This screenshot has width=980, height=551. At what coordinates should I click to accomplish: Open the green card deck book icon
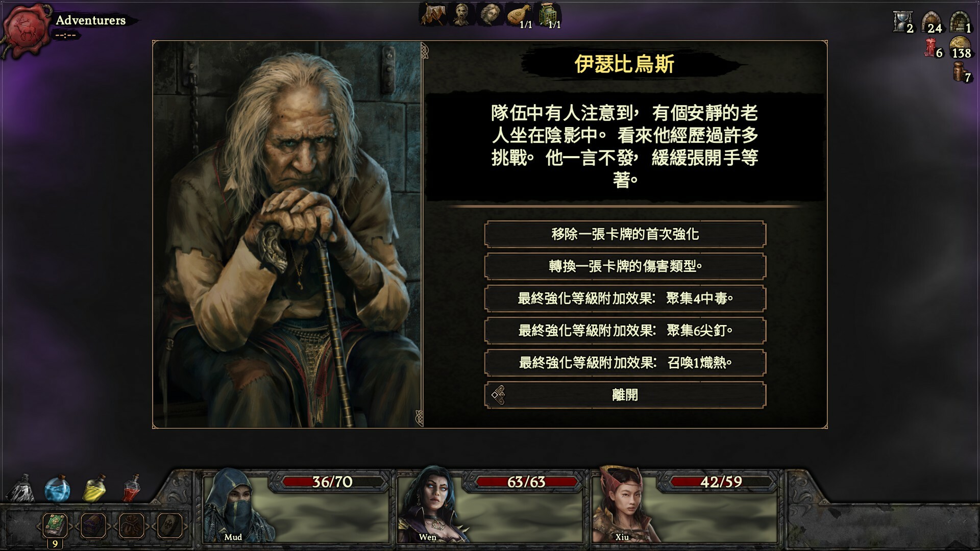point(55,524)
